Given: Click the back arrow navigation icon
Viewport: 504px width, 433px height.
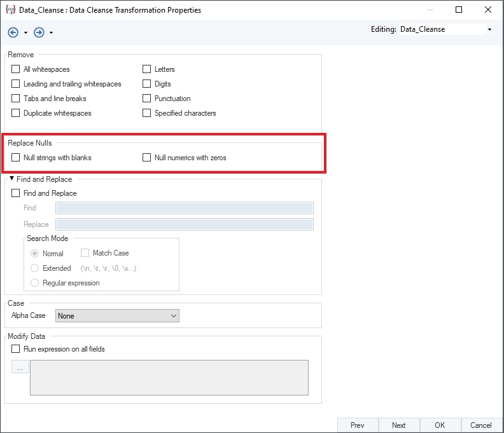Looking at the screenshot, I should 13,32.
